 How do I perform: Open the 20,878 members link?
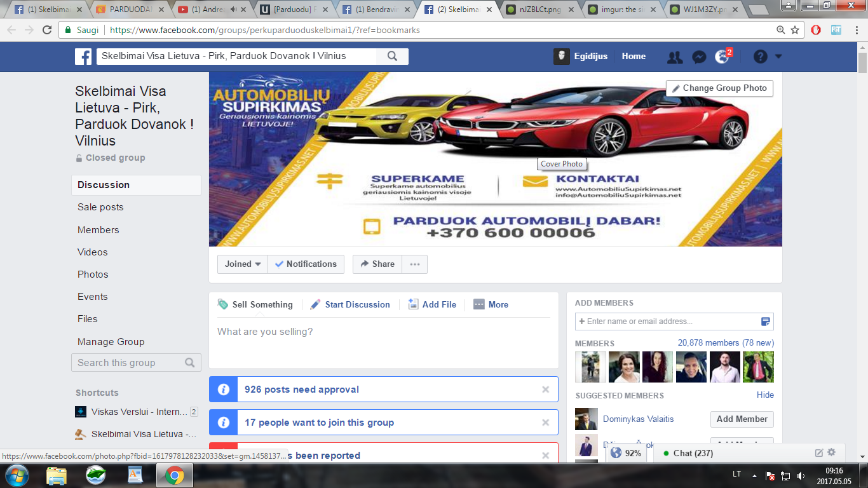(x=726, y=343)
